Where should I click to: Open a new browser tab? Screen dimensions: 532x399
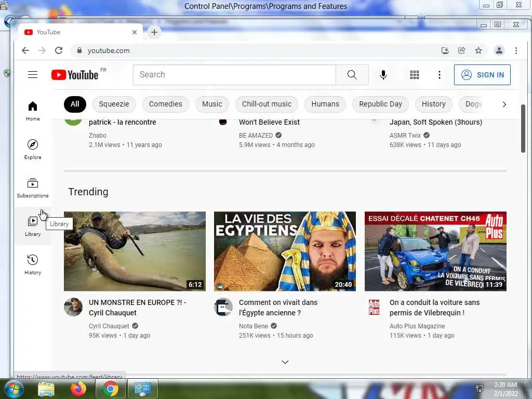pyautogui.click(x=154, y=32)
